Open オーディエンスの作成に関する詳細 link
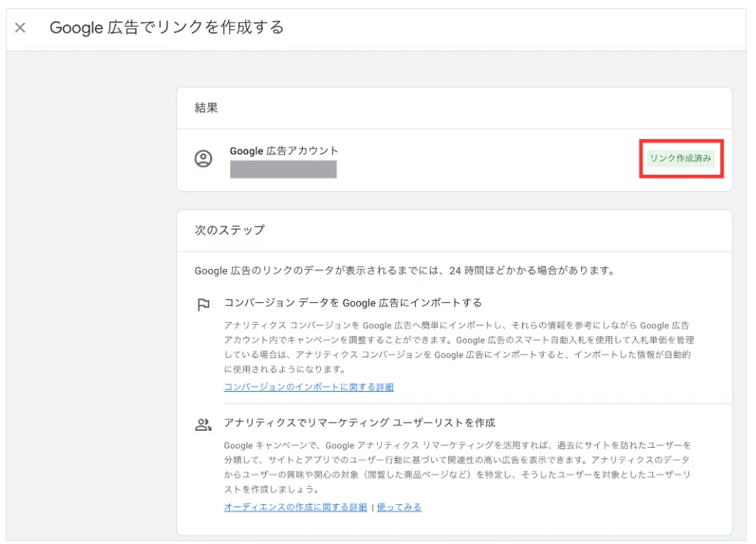This screenshot has height=544, width=756. (295, 507)
